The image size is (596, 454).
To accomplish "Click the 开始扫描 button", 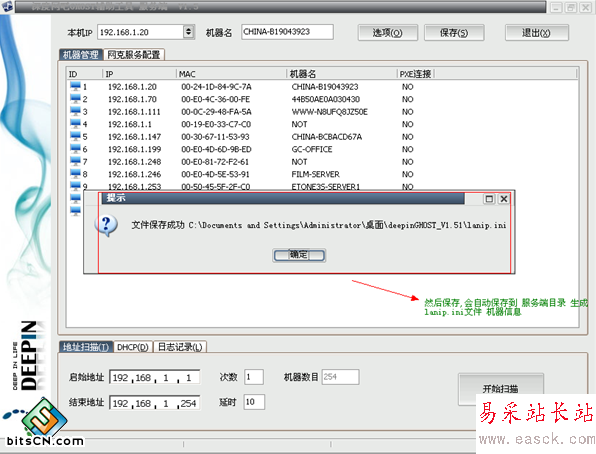I will [500, 389].
